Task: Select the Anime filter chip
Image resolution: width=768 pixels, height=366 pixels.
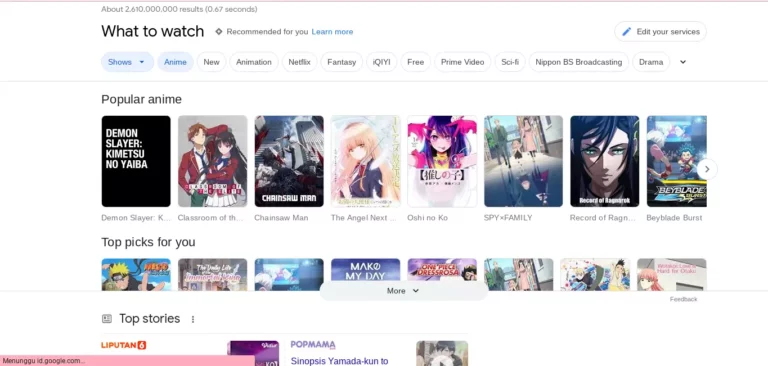Action: click(x=175, y=62)
